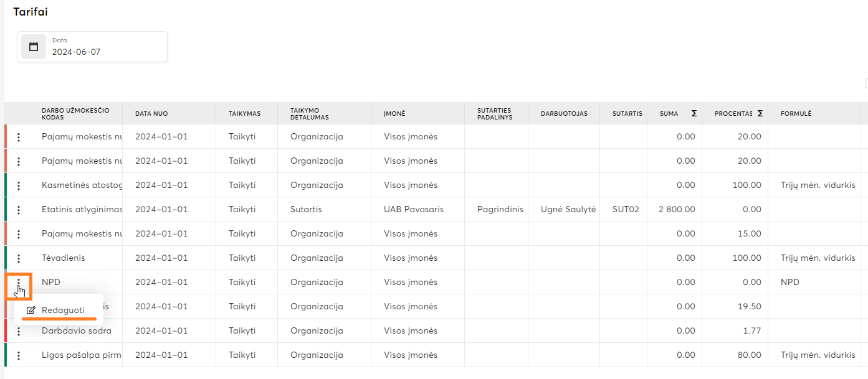Screen dimensions: 868x379
Task: Open row menu for Darbdavio sodra
Action: (19, 331)
